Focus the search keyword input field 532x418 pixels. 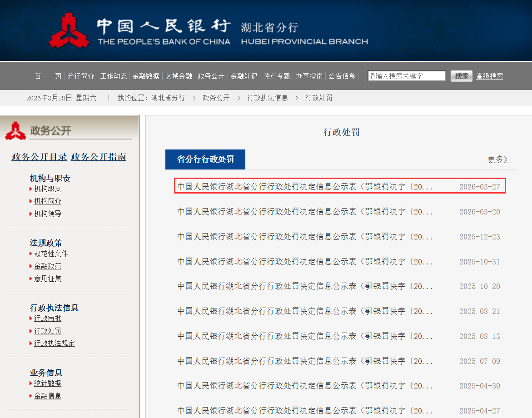click(x=407, y=76)
